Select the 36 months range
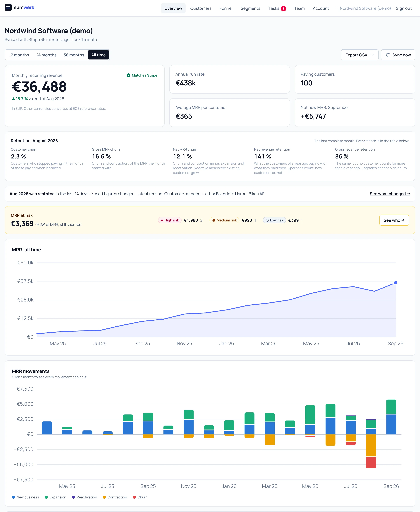Image resolution: width=420 pixels, height=512 pixels. (74, 55)
